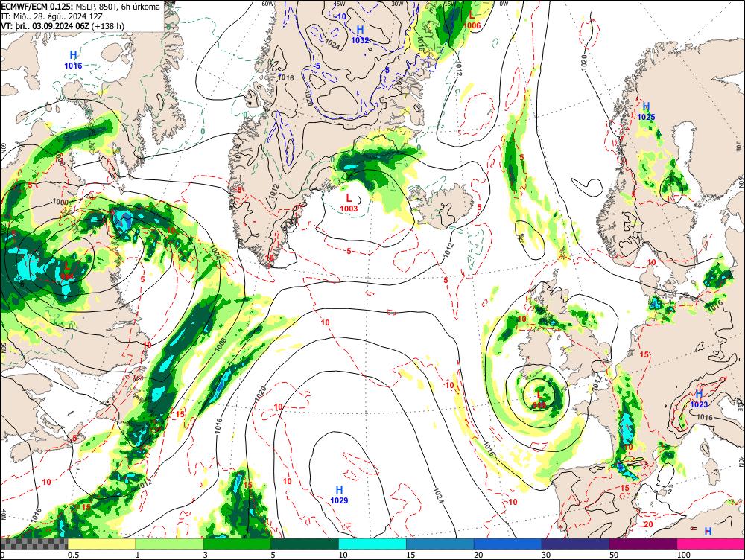Click the '30W' longitude label
The height and width of the screenshot is (560, 745).
click(397, 4)
